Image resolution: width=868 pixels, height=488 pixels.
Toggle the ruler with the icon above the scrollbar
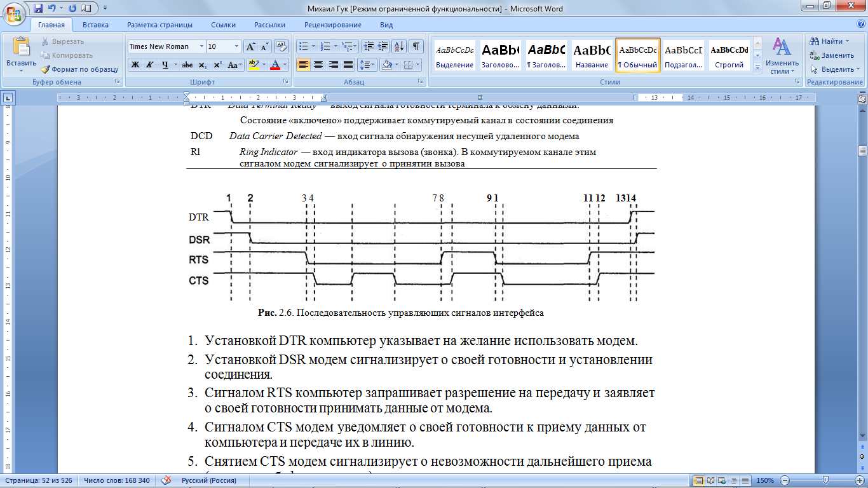[x=862, y=98]
